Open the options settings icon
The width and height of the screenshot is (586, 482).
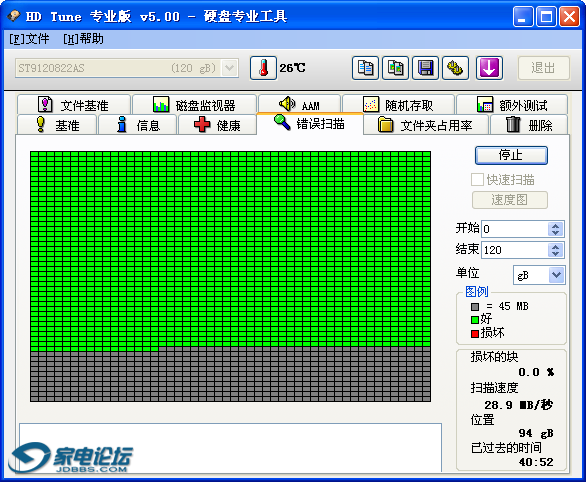tap(455, 68)
